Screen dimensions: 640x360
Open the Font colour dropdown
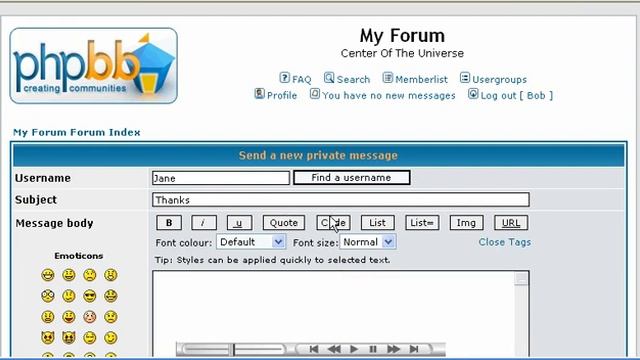251,242
